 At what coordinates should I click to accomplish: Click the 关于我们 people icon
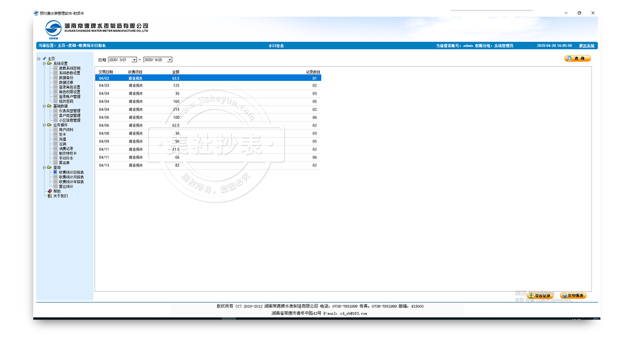49,196
